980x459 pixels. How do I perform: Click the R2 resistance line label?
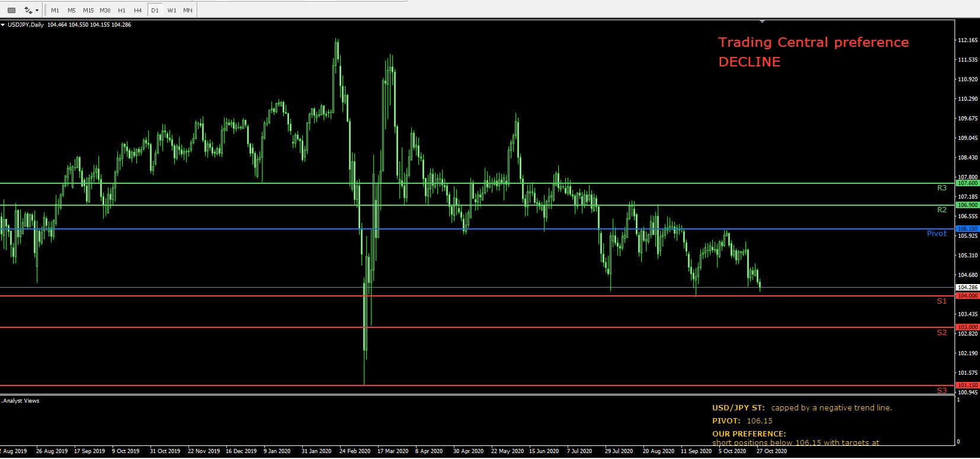point(941,210)
